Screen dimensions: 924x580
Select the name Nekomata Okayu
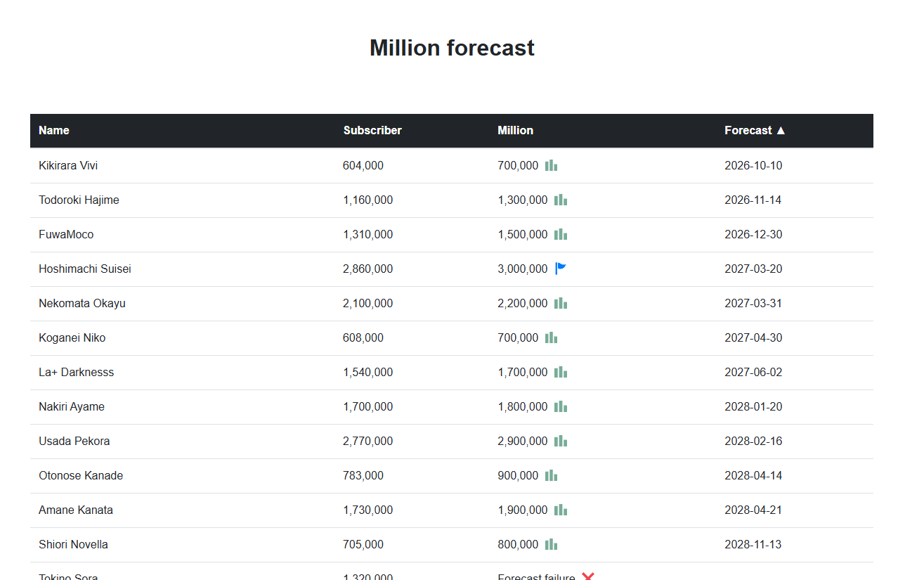pyautogui.click(x=82, y=304)
